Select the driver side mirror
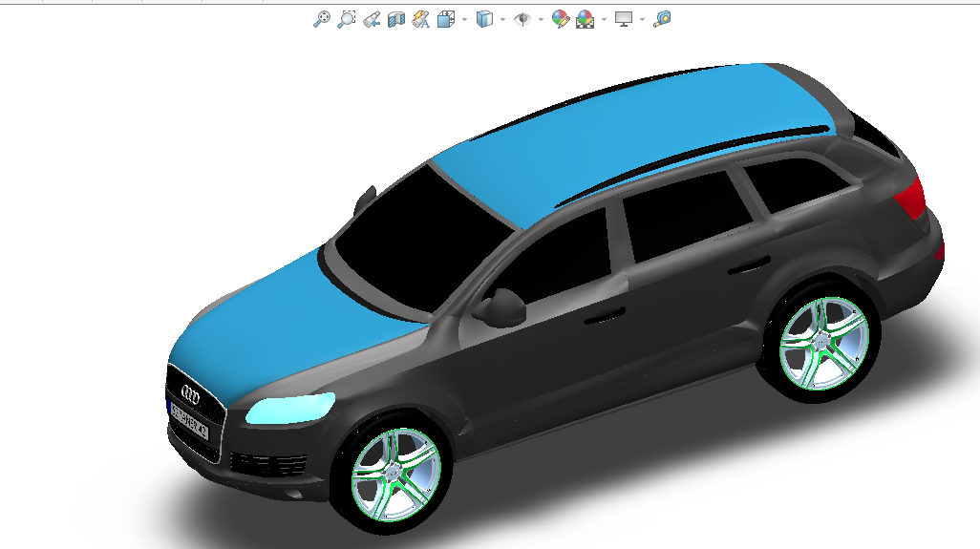 [500, 307]
